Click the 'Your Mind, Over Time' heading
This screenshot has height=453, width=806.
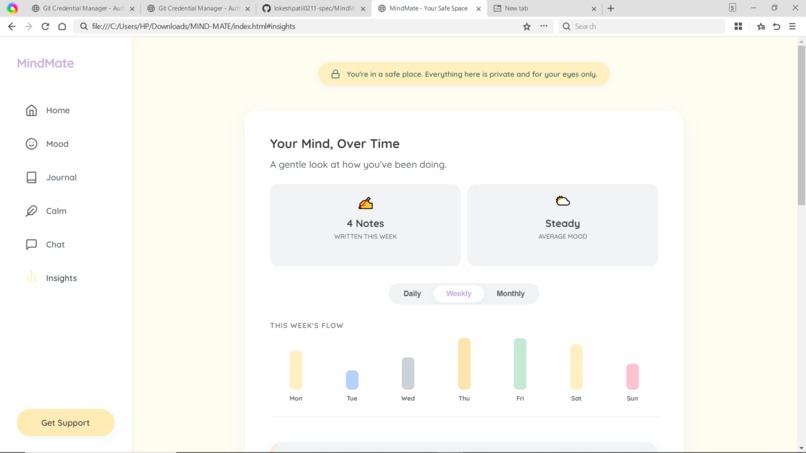335,143
